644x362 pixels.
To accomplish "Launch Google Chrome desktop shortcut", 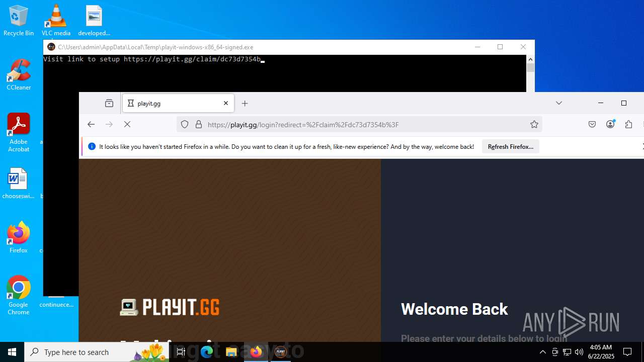I will [x=19, y=296].
